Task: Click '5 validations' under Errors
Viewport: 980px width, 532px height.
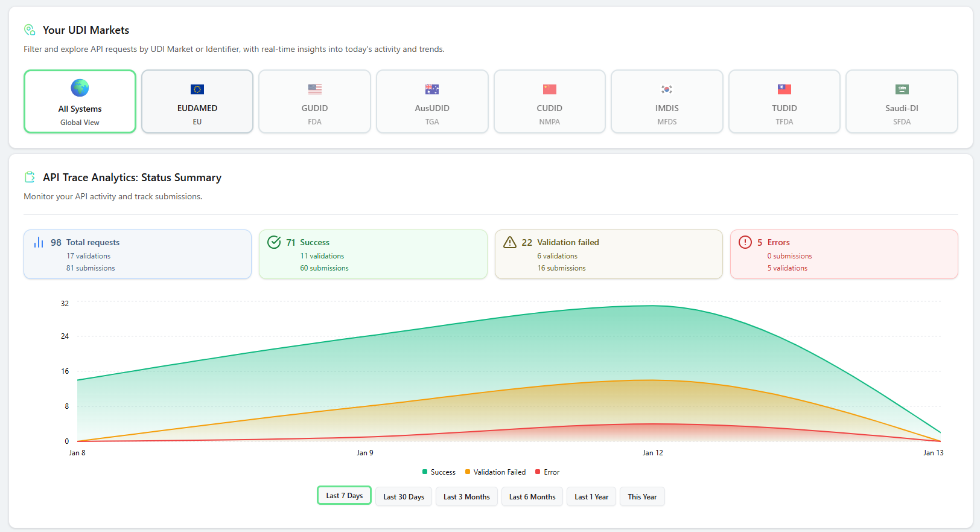Action: point(787,268)
